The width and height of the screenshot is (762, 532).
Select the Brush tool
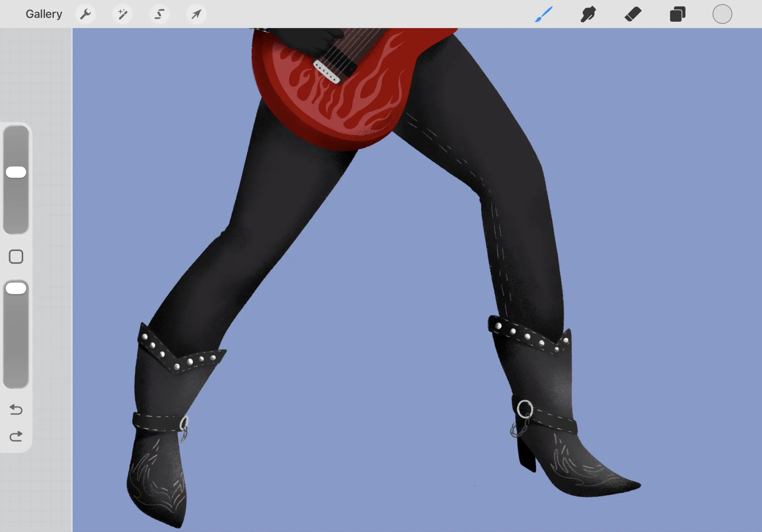coord(544,14)
